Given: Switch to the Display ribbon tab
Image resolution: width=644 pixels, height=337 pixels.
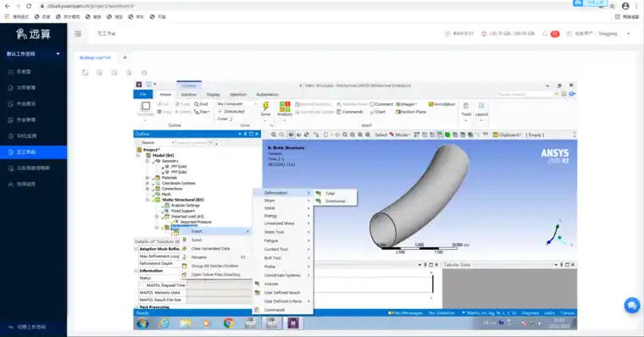Looking at the screenshot, I should pos(214,94).
